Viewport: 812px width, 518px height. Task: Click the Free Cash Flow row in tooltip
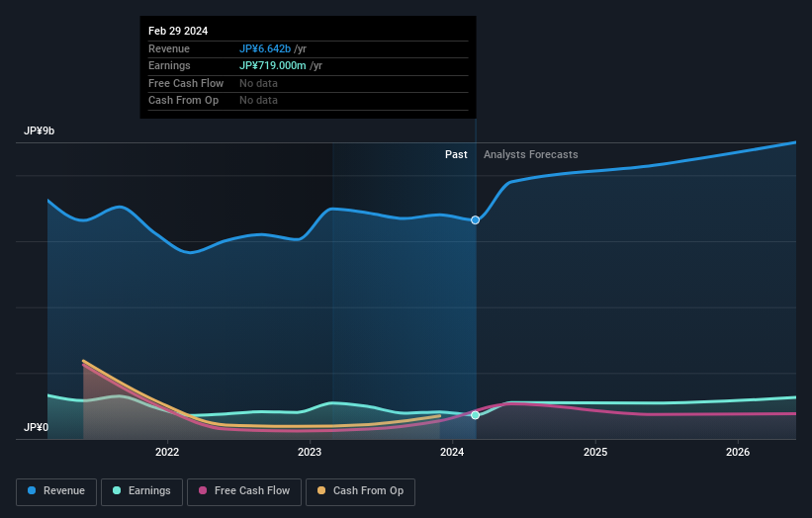(x=309, y=83)
